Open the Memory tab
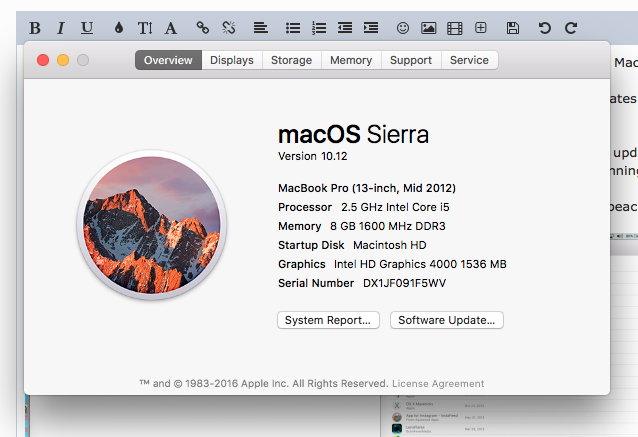This screenshot has width=638, height=437. click(351, 60)
